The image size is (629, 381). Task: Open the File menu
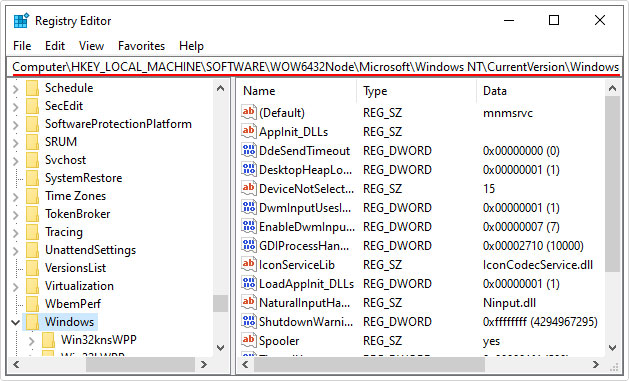pos(22,46)
